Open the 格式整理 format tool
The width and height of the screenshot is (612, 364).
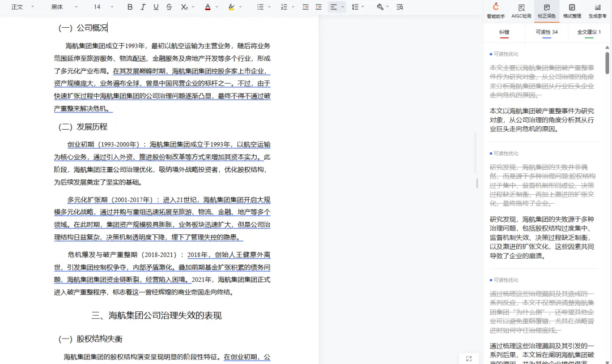tap(572, 11)
